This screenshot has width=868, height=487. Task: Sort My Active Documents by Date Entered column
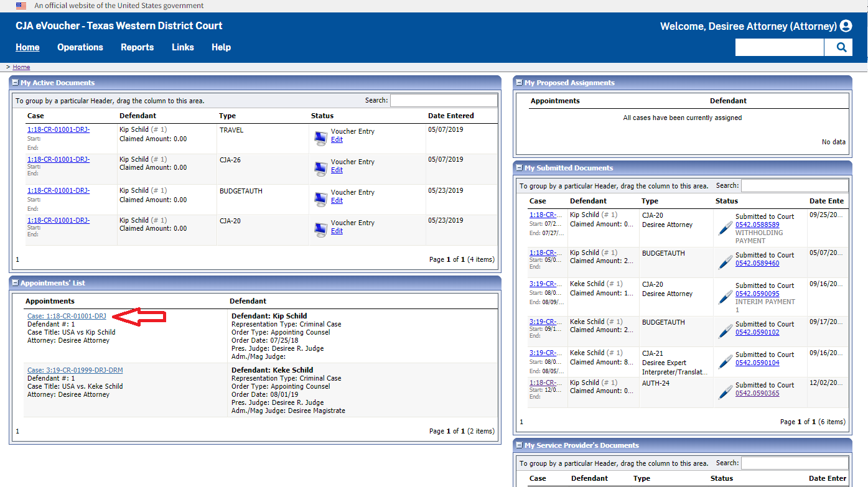click(x=451, y=116)
